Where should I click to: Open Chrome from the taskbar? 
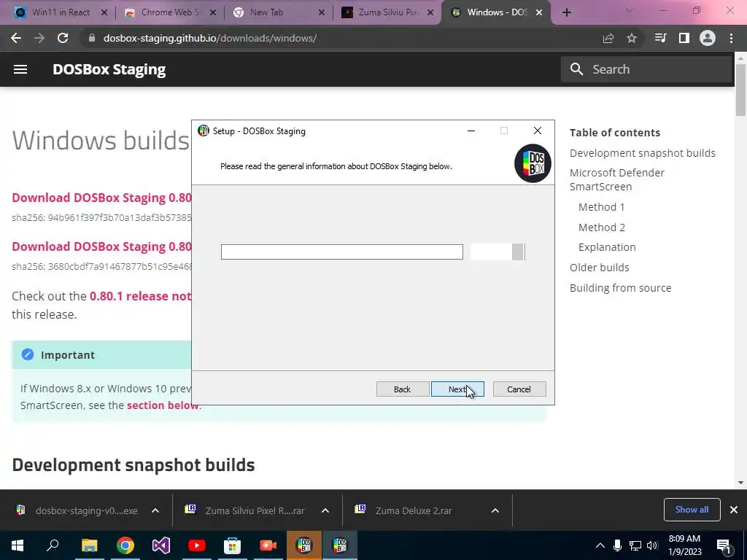tap(125, 545)
